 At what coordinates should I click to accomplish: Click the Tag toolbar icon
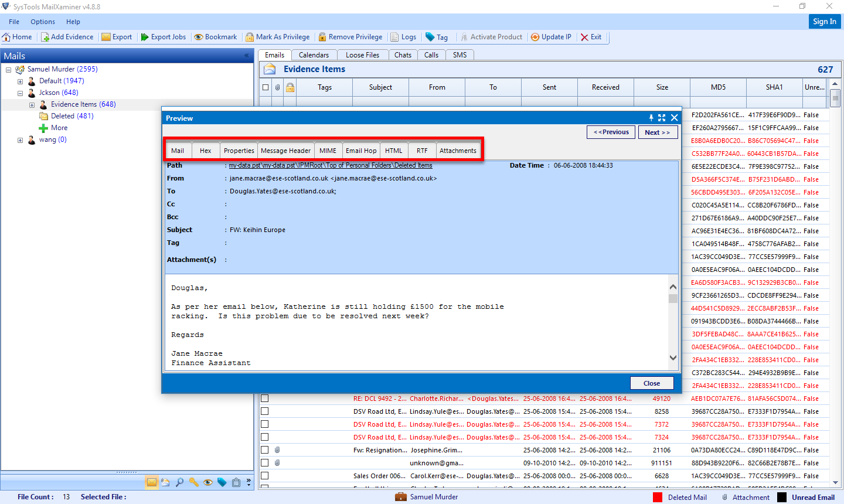tap(430, 37)
